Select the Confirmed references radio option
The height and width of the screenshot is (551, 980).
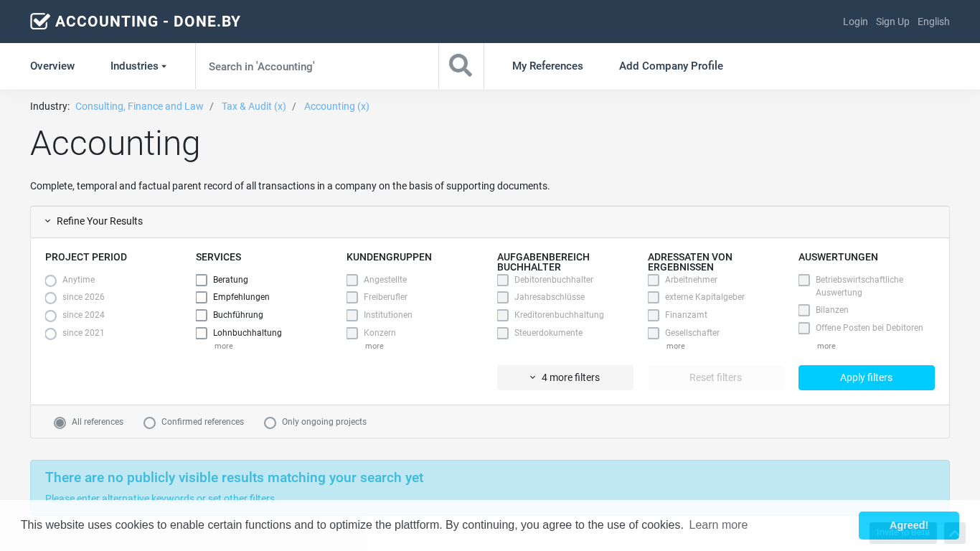pos(150,423)
